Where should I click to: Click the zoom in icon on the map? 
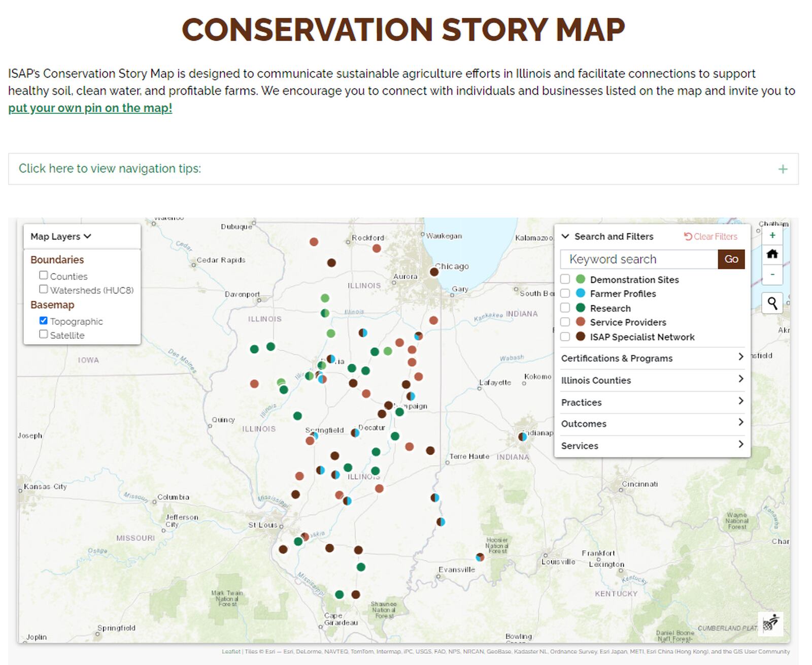coord(772,235)
